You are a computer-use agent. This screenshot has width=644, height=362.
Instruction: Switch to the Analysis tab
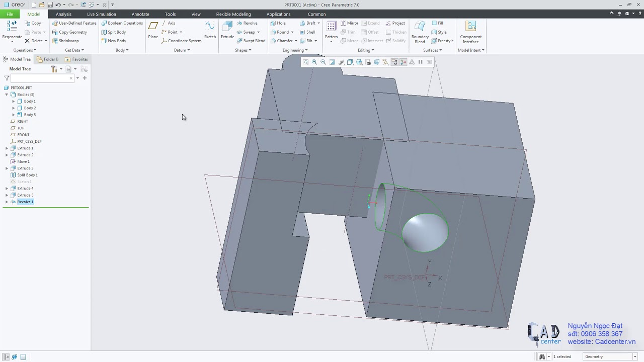[63, 14]
